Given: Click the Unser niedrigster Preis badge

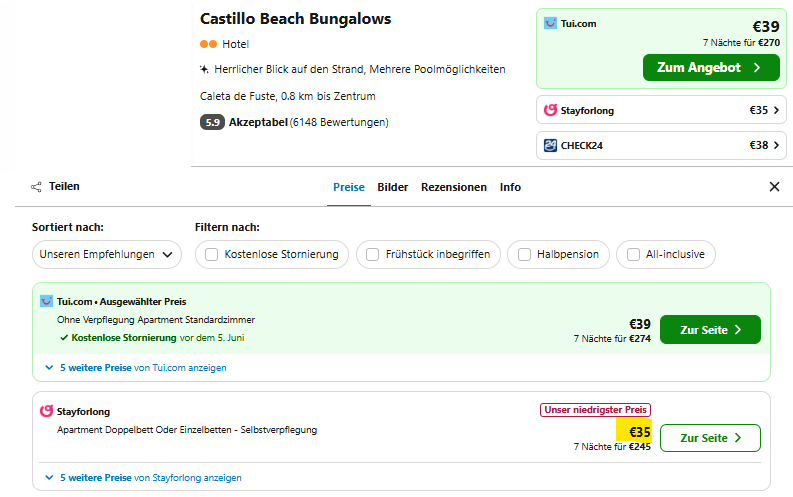Looking at the screenshot, I should coord(595,410).
